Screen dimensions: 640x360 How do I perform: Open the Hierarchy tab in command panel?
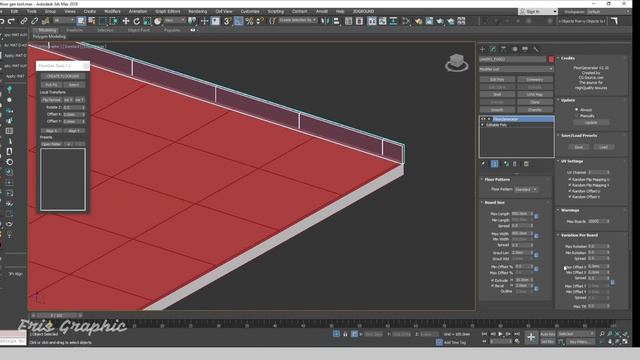click(x=504, y=49)
